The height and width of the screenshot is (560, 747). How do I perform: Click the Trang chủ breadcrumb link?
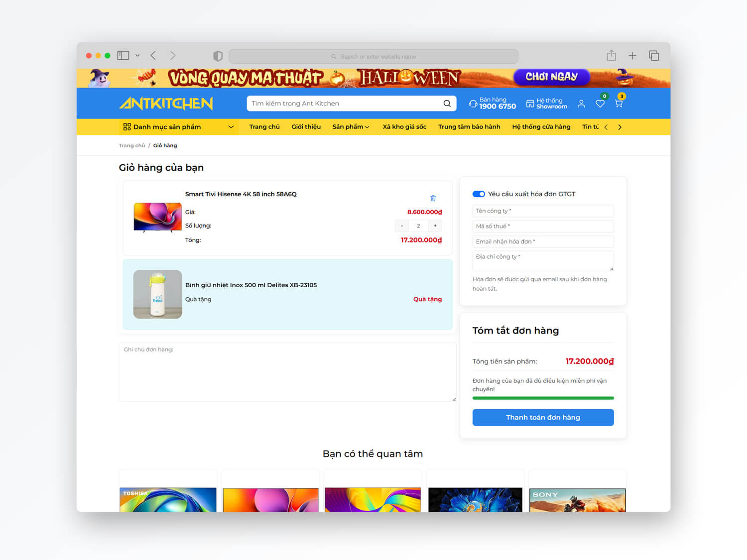[x=132, y=146]
